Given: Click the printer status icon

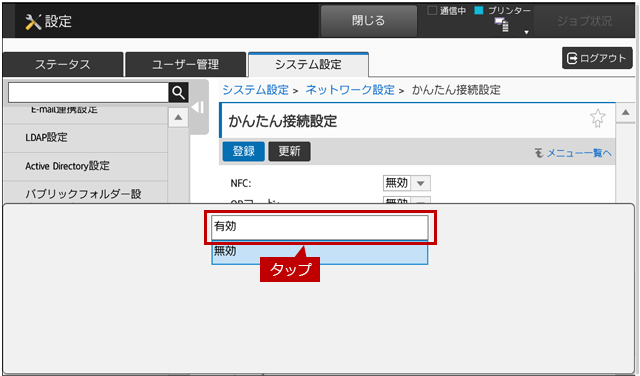Looking at the screenshot, I should coord(502,24).
